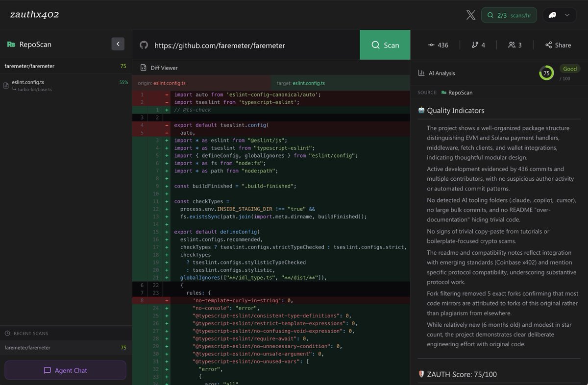Screen dimensions: 588x385
Task: Open the account avatar dropdown
Action: pyautogui.click(x=559, y=15)
